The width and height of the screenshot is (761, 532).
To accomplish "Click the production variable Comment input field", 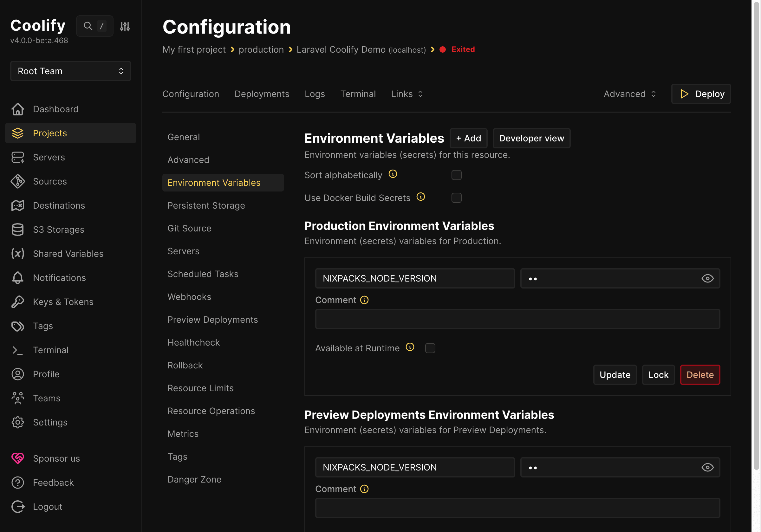I will click(517, 319).
